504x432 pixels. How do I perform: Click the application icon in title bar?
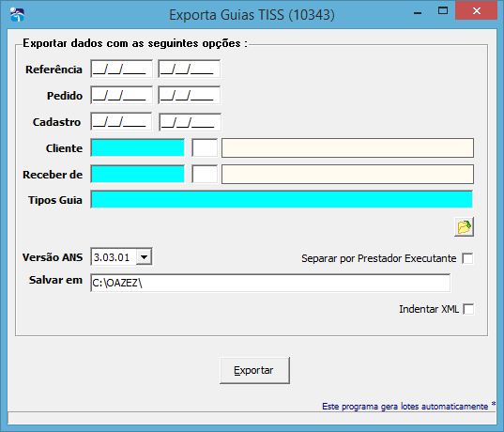click(17, 14)
